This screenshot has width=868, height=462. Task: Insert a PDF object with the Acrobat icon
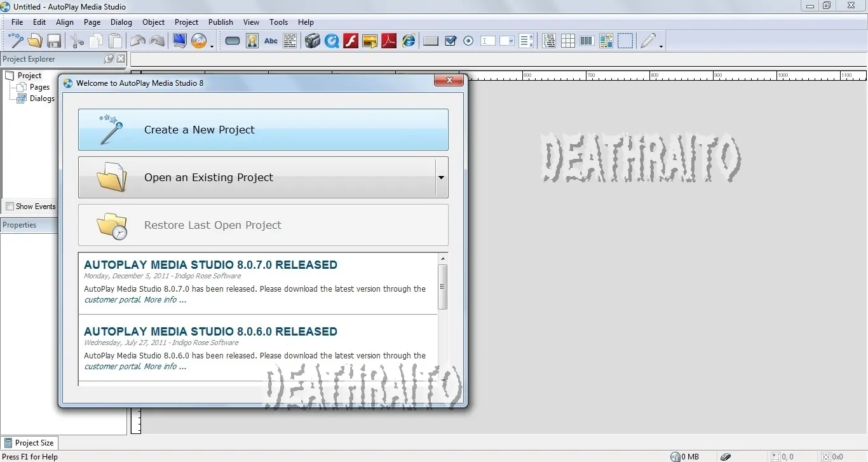[389, 41]
